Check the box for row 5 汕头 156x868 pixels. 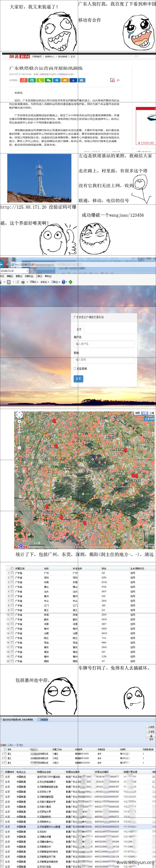pyautogui.click(x=12, y=591)
